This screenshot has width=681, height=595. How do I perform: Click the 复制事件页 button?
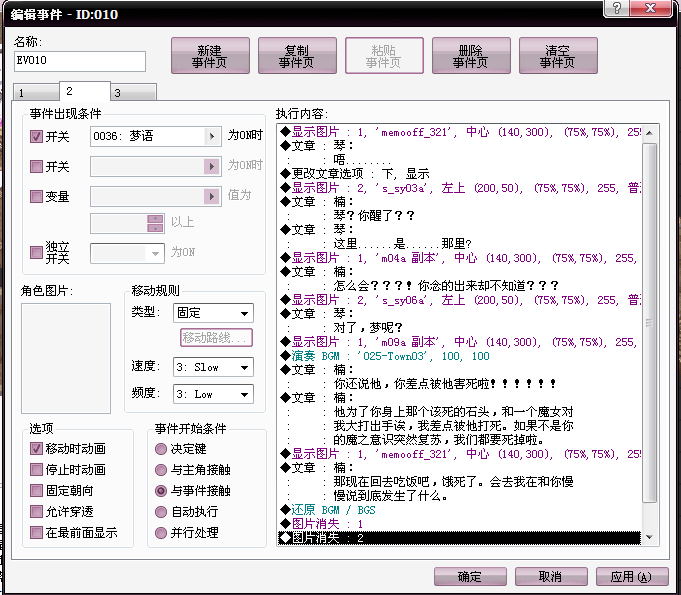[x=297, y=56]
